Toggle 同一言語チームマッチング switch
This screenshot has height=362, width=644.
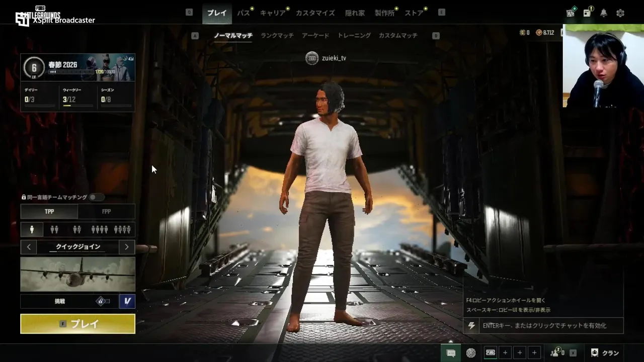96,198
